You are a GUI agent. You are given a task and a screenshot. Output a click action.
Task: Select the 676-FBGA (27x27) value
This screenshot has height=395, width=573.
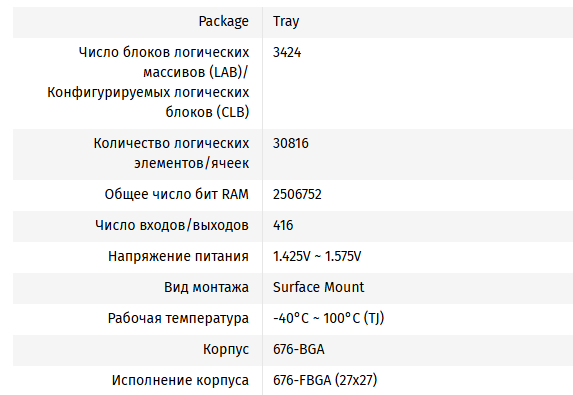pos(325,380)
